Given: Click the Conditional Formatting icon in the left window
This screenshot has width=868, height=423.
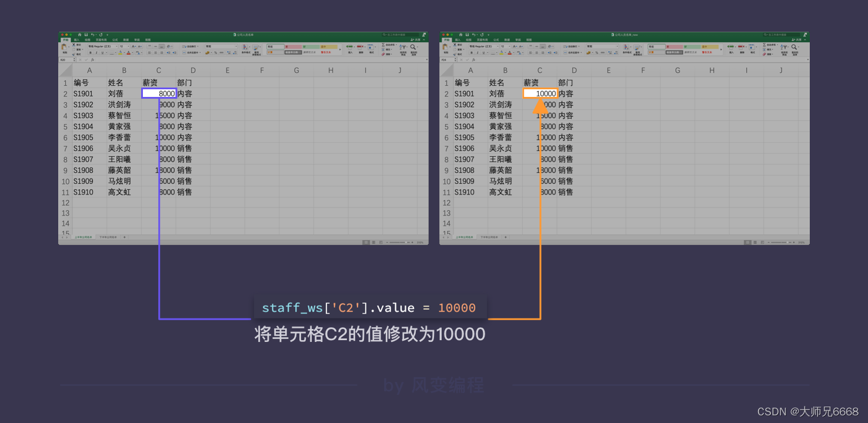Looking at the screenshot, I should (245, 47).
